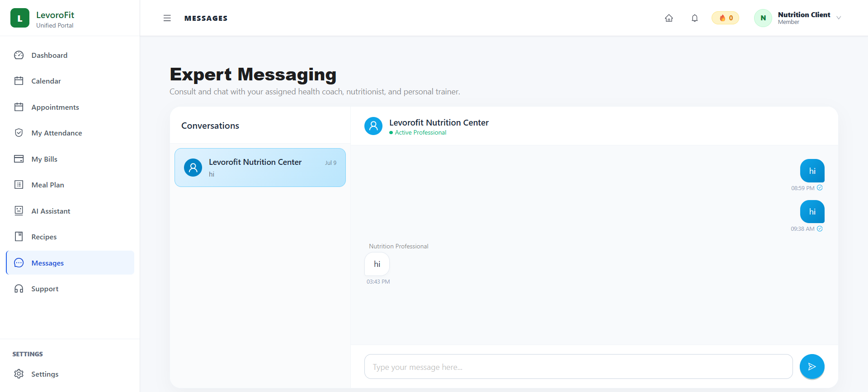Click the hi bubble sent at 08:59 PM

pos(812,171)
